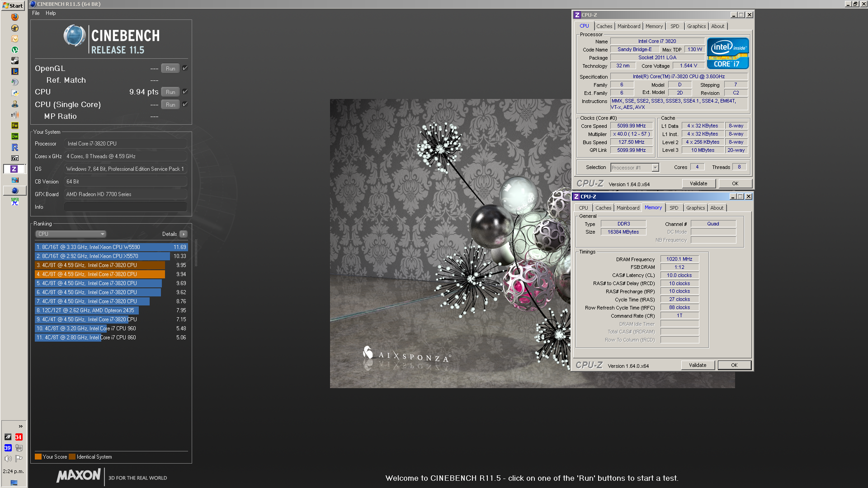The image size is (868, 488).
Task: Switch to Mainboard tab in upper CPU-Z
Action: (629, 26)
